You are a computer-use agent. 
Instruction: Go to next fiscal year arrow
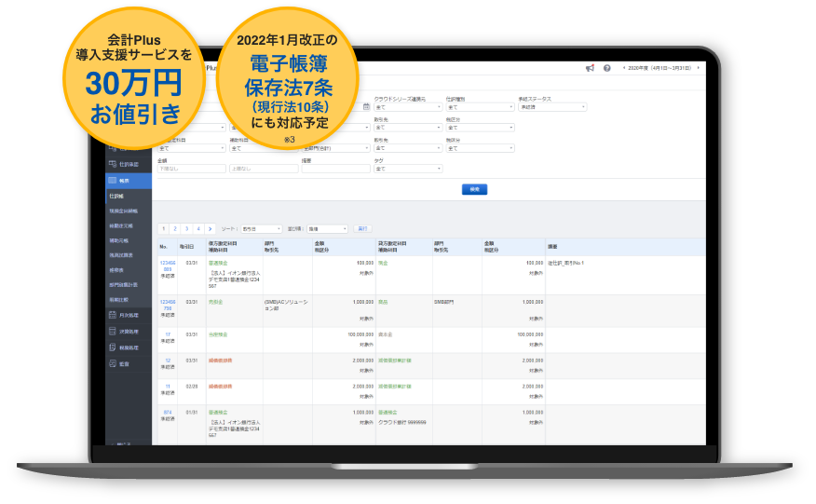point(698,68)
